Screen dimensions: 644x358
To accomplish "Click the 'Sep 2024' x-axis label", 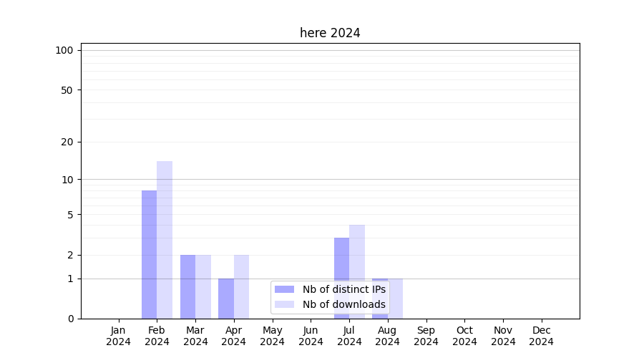I will 426,336.
